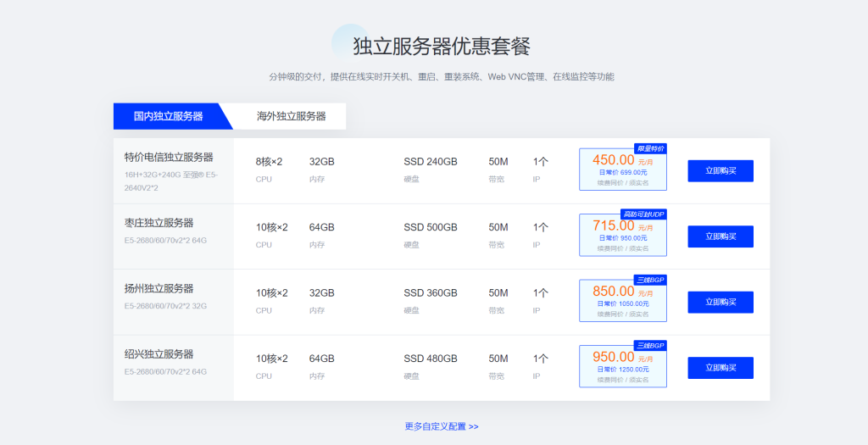Open the 绍兴独立服务器 title
The height and width of the screenshot is (445, 868).
(x=159, y=354)
